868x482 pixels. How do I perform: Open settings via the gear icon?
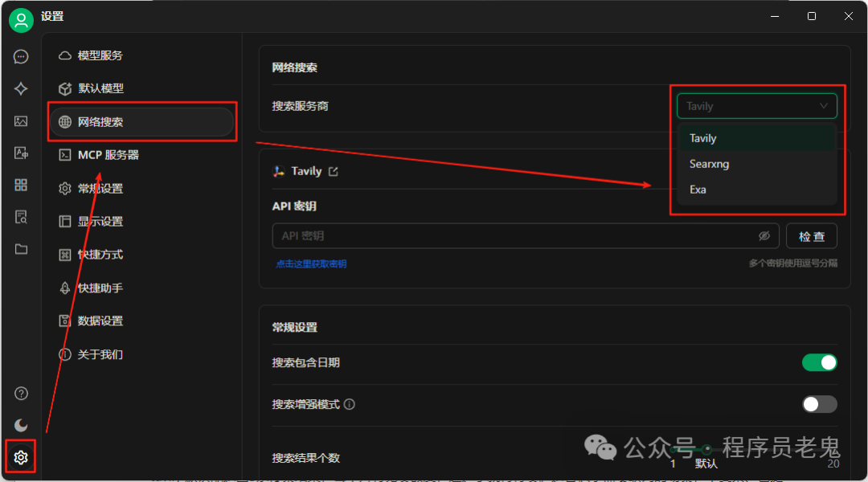pos(21,457)
